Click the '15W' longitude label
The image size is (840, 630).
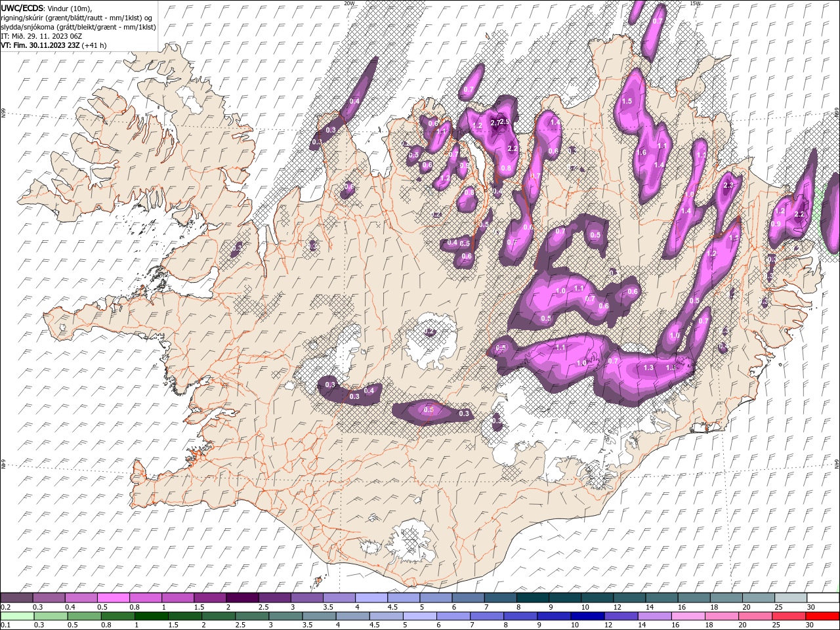[695, 3]
